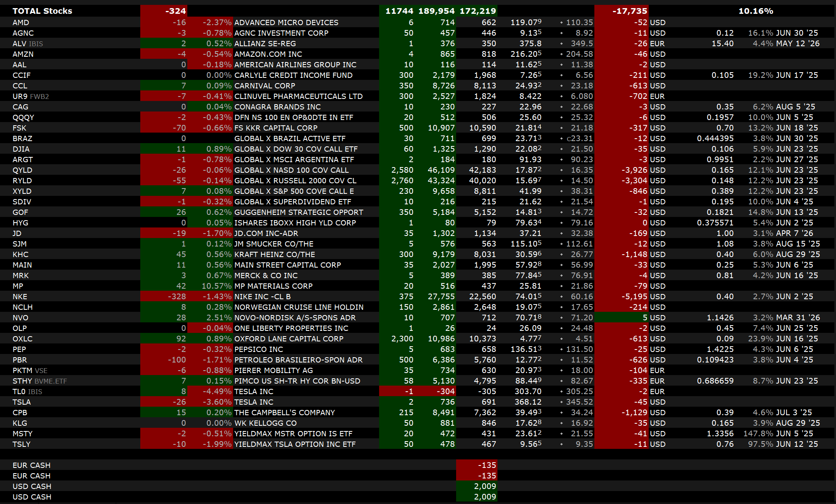Select PEP average cost 136.51
Image resolution: width=836 pixels, height=504 pixels.
pyautogui.click(x=526, y=349)
